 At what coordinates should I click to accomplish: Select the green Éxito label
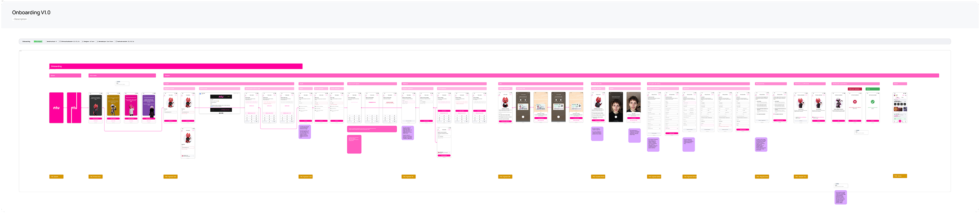click(x=872, y=89)
